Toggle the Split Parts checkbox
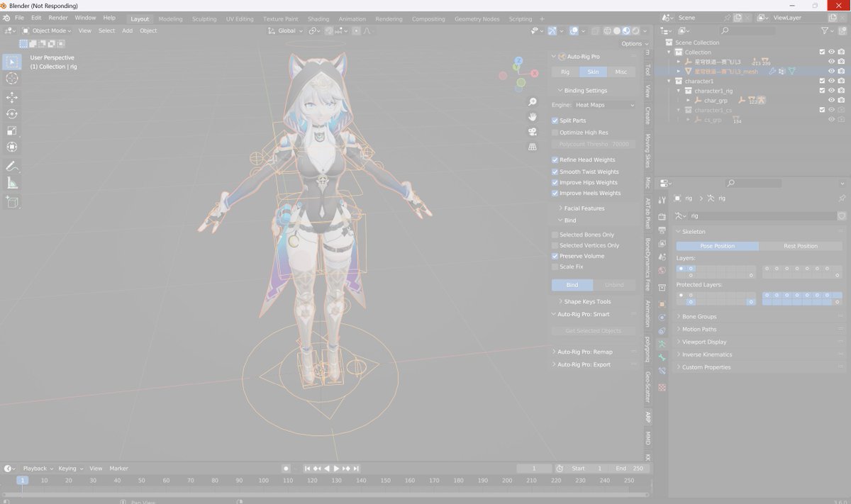The width and height of the screenshot is (851, 504). tap(555, 121)
